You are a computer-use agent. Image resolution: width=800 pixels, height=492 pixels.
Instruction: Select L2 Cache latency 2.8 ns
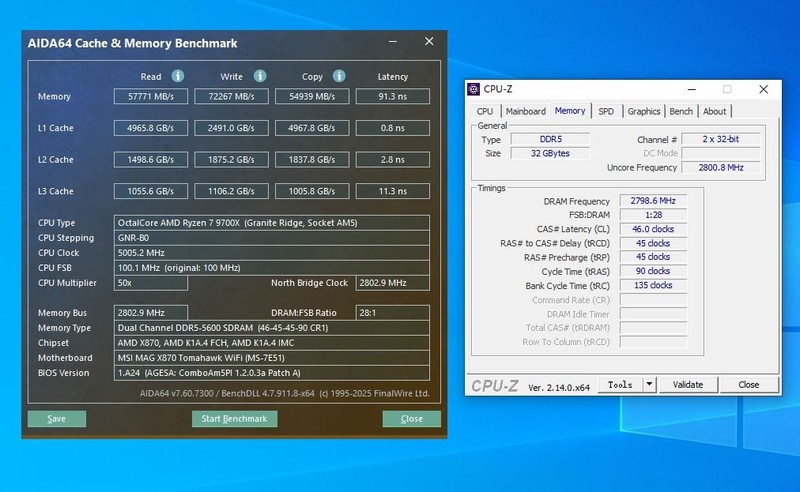[392, 159]
